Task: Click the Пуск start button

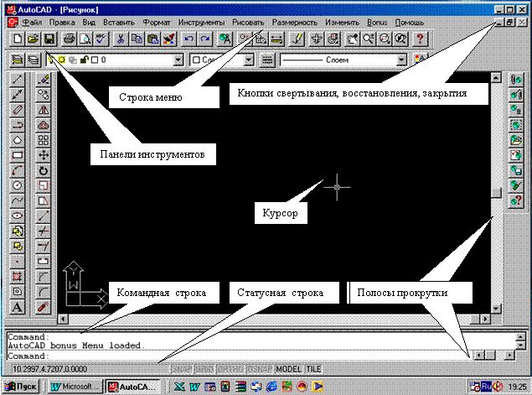Action: pos(22,386)
